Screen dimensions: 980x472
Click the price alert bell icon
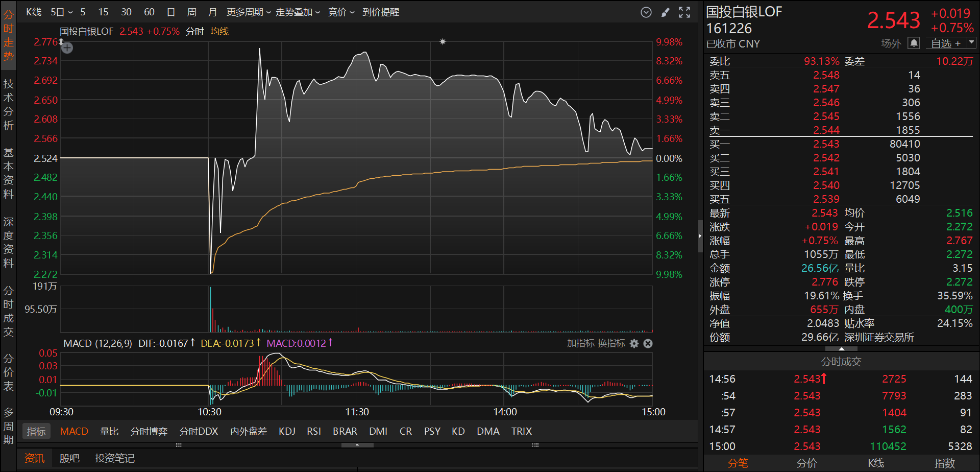pos(914,43)
